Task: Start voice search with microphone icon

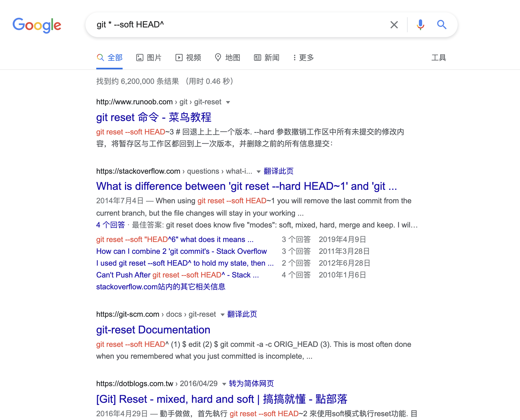Action: point(420,25)
